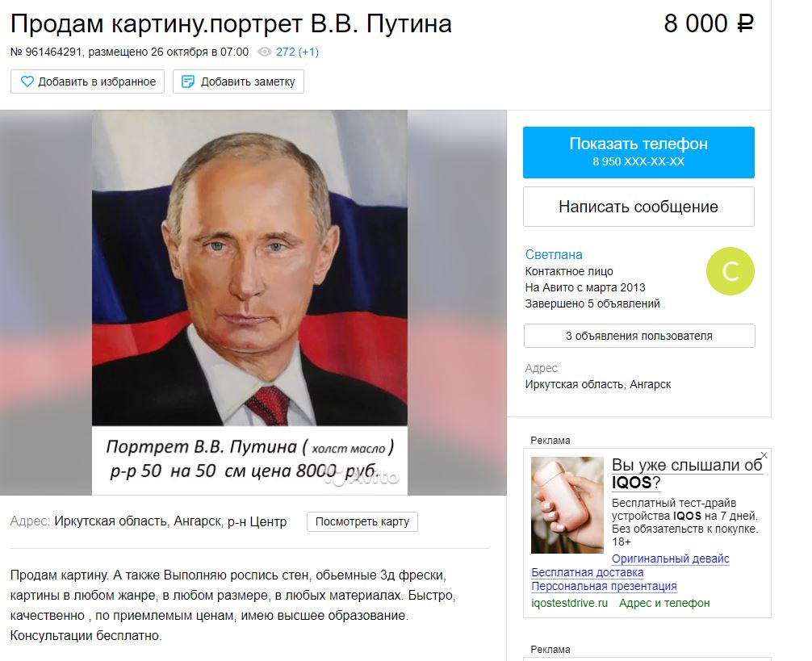This screenshot has width=812, height=661.
Task: Close the IQOS ad with the X
Action: click(764, 455)
